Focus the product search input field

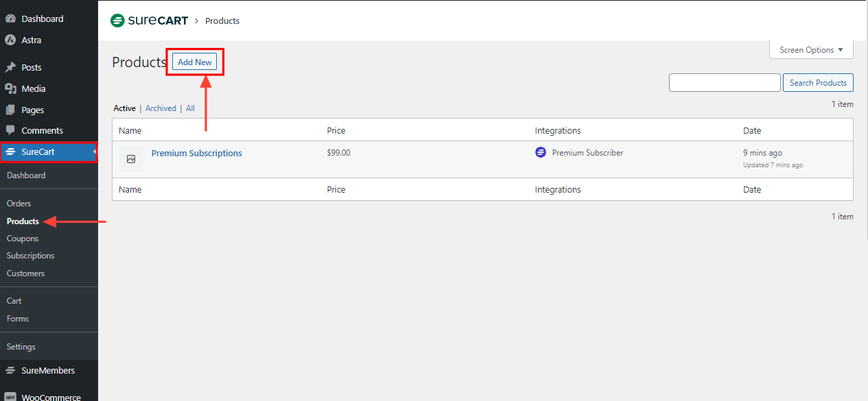pyautogui.click(x=725, y=83)
